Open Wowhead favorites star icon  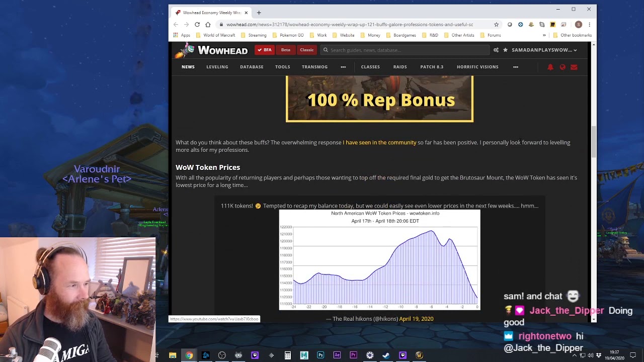pyautogui.click(x=505, y=50)
